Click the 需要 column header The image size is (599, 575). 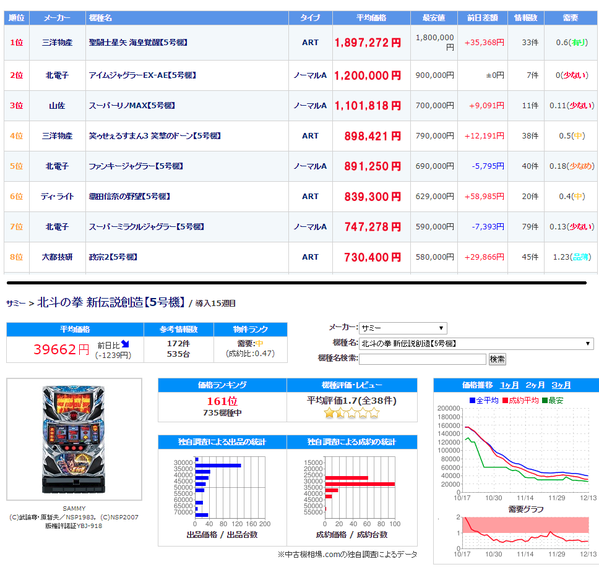[x=570, y=18]
